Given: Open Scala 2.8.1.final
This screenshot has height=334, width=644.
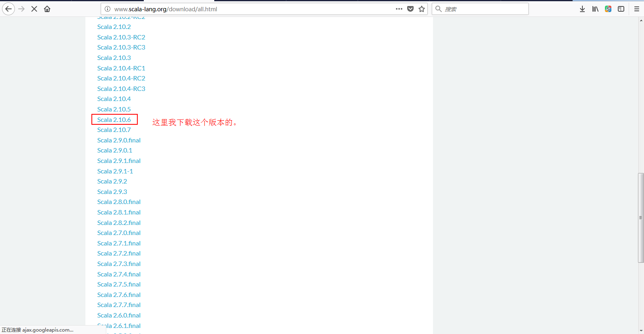Looking at the screenshot, I should point(119,212).
